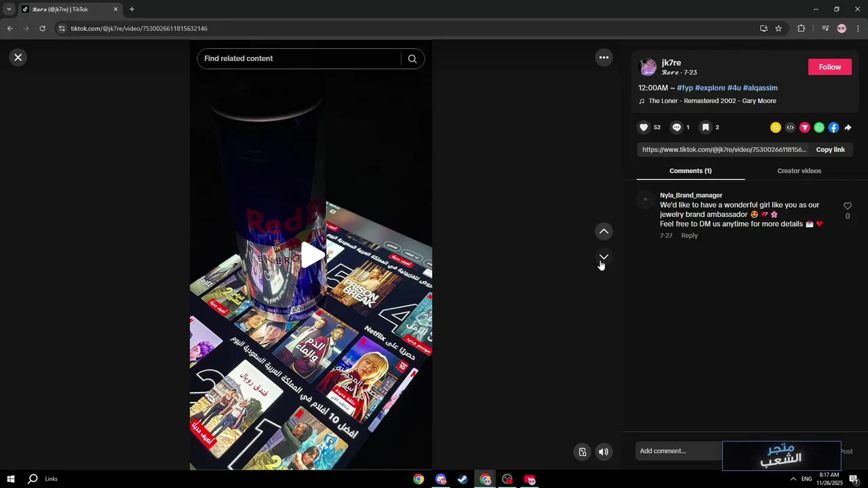Viewport: 868px width, 488px height.
Task: Open the tab search dropdown arrow
Action: pyautogui.click(x=9, y=9)
